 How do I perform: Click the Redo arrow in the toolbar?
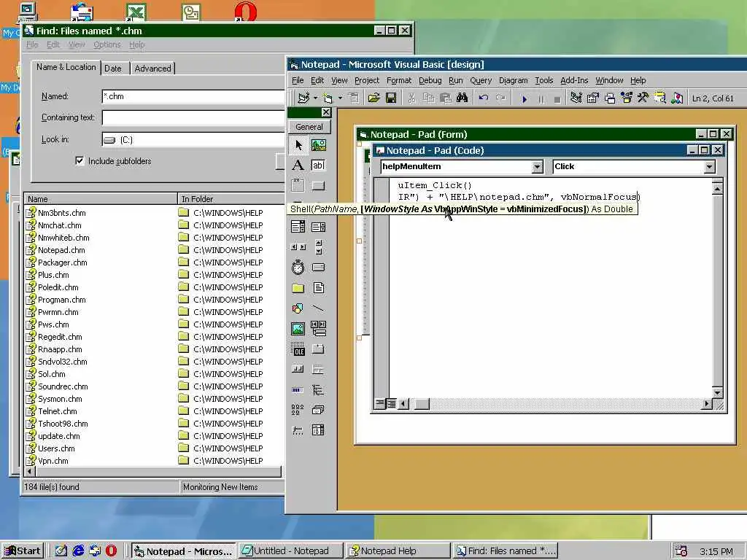[500, 98]
